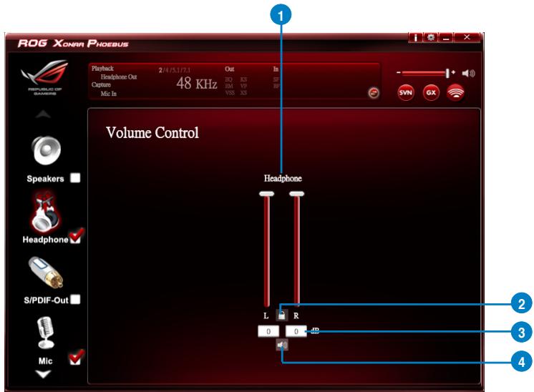Click the right channel headphone volume slider
The image size is (534, 392).
pos(296,249)
